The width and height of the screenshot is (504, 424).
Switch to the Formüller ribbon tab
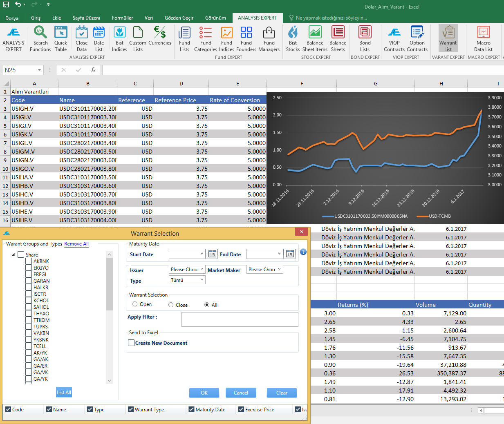tap(122, 18)
